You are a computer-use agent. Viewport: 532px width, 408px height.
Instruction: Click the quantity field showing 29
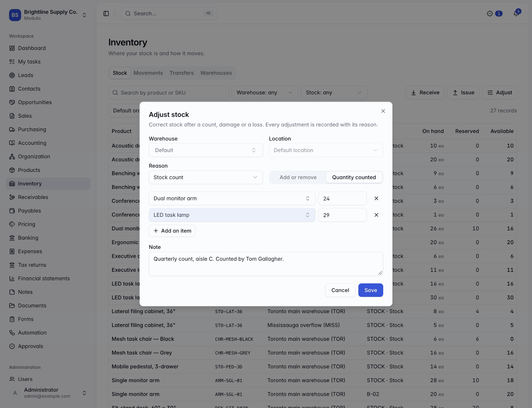pos(342,215)
